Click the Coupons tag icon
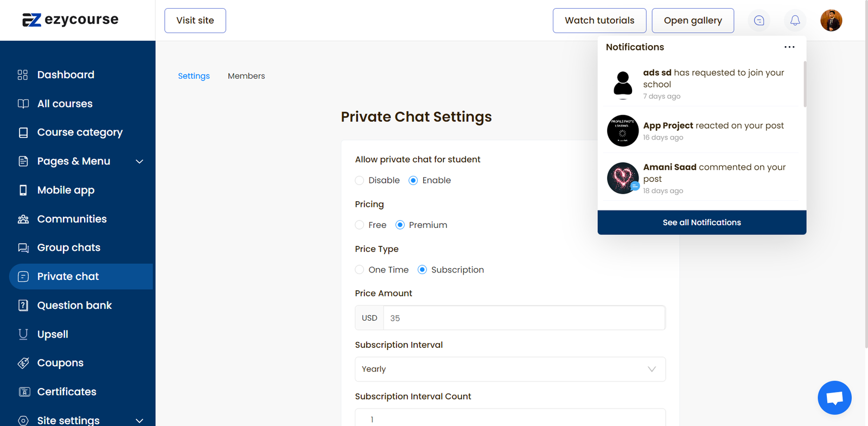Screen dimensions: 868x426 (x=23, y=363)
